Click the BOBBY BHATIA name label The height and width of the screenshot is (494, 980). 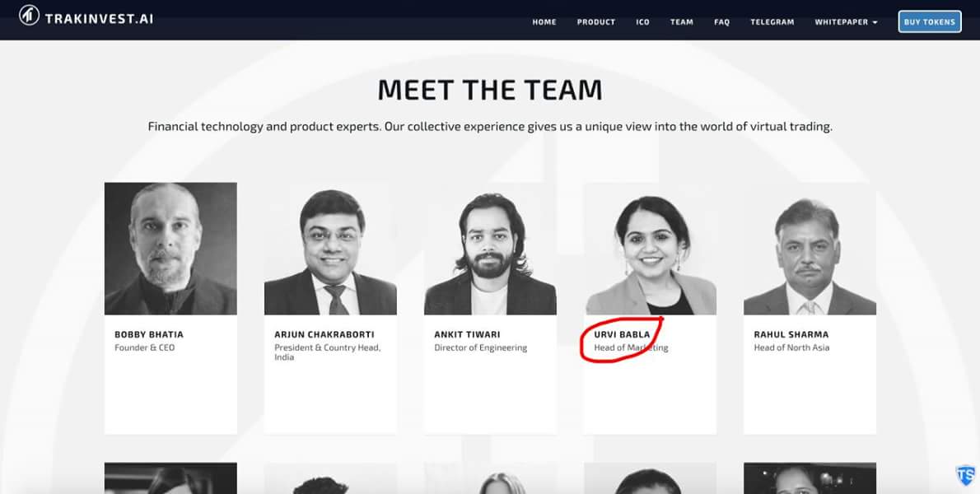point(149,335)
